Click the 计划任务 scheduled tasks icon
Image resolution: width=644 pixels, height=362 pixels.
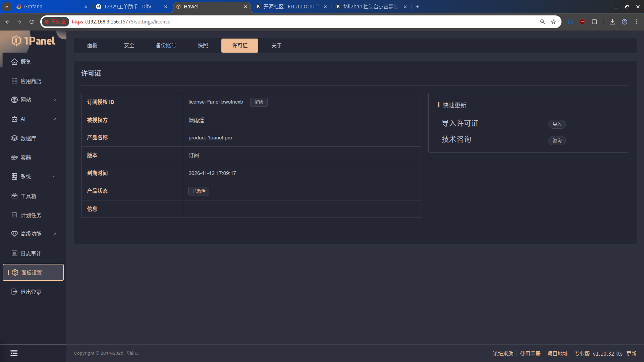(14, 215)
